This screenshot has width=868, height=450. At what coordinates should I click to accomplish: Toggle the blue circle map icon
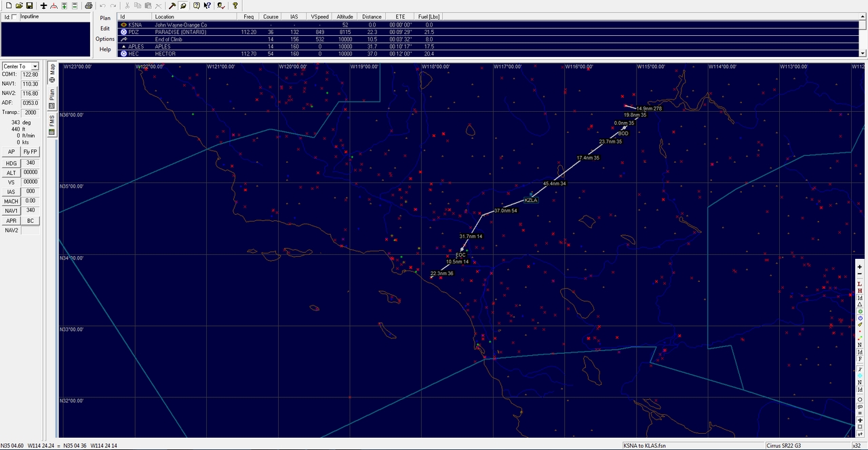pyautogui.click(x=860, y=318)
